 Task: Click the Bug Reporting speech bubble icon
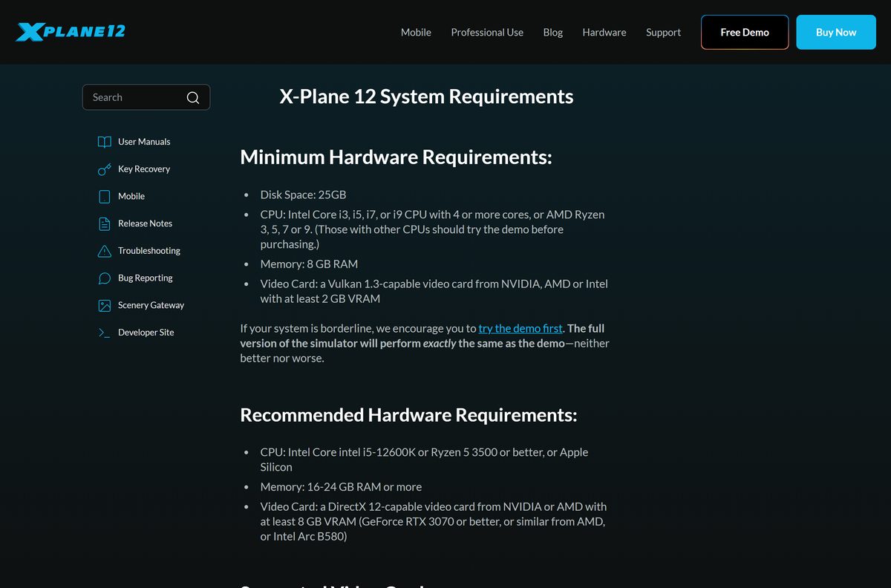[105, 278]
